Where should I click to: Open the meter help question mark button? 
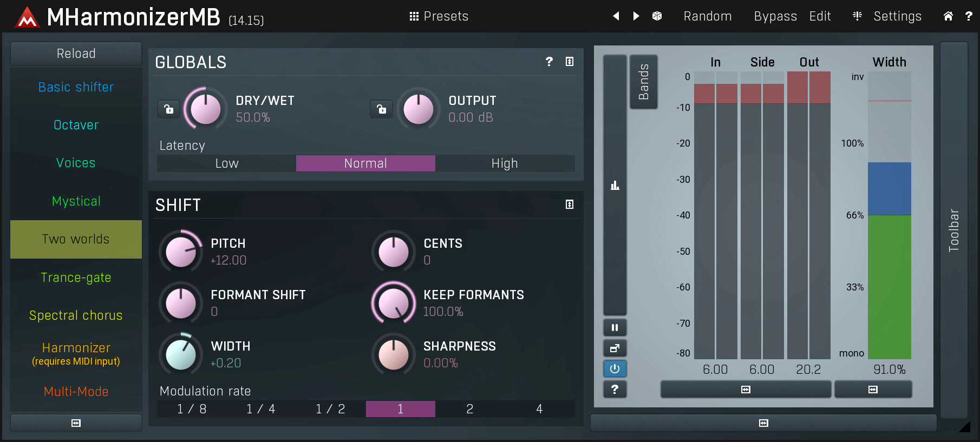pyautogui.click(x=615, y=390)
